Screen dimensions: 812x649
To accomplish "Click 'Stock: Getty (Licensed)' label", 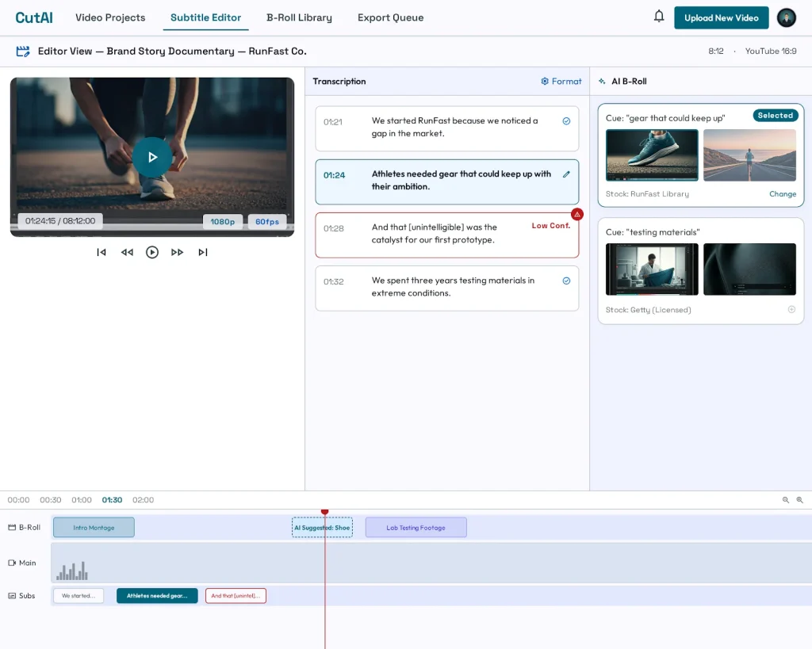I will tap(649, 310).
